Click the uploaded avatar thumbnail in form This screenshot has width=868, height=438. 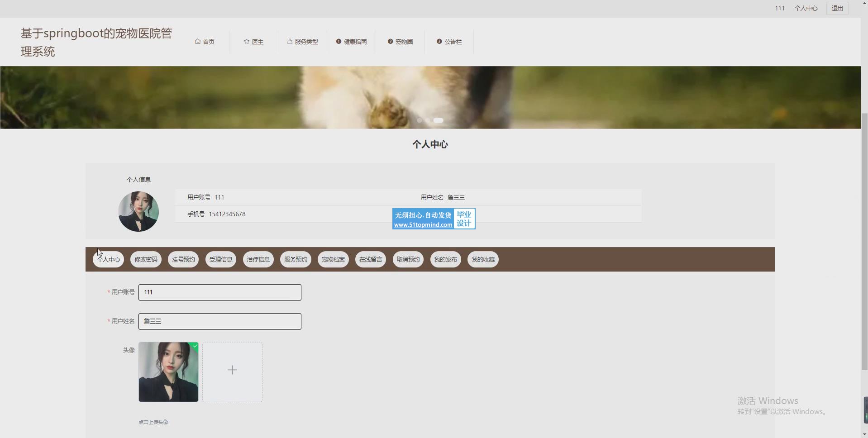point(168,372)
